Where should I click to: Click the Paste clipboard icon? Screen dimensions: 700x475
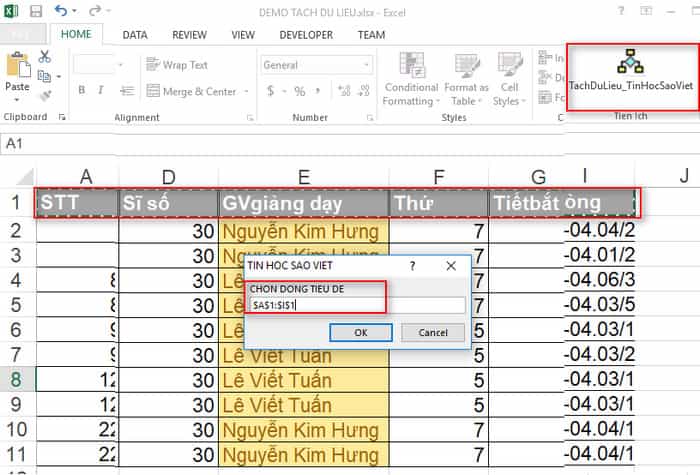(18, 65)
